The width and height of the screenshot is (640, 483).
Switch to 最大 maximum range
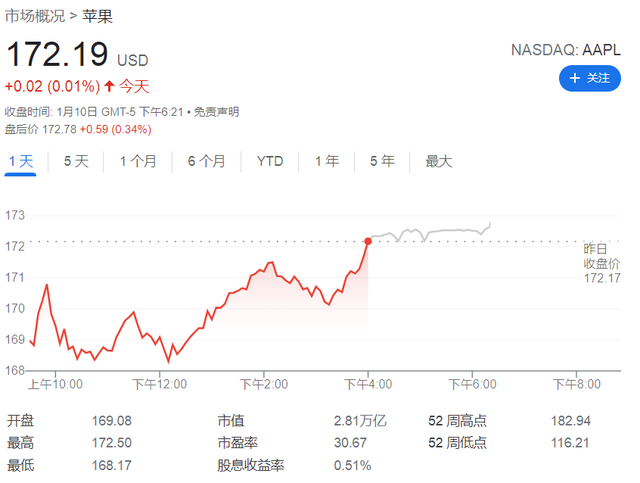[439, 161]
